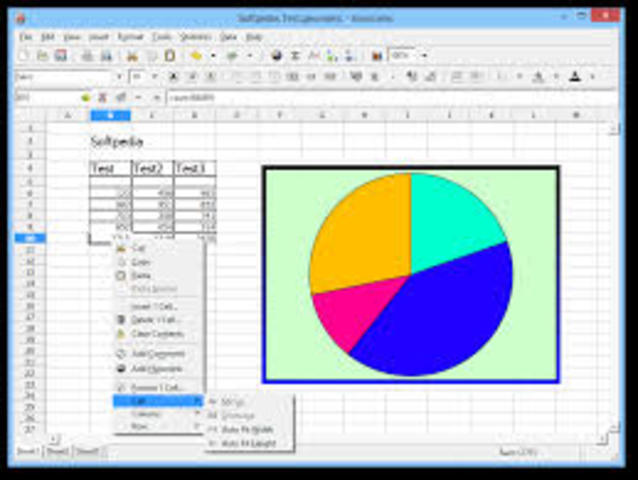Choose Add Hyperlink in the context menu
The height and width of the screenshot is (480, 638).
coord(159,369)
